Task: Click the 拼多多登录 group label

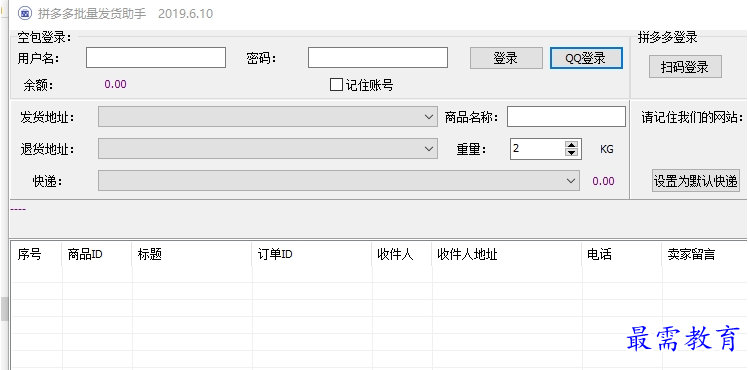Action: tap(667, 37)
